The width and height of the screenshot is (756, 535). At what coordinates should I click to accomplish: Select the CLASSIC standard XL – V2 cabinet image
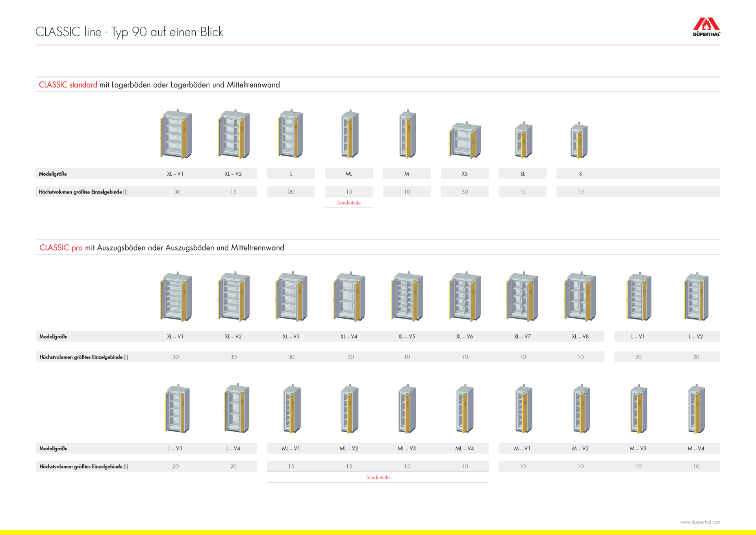pos(234,134)
